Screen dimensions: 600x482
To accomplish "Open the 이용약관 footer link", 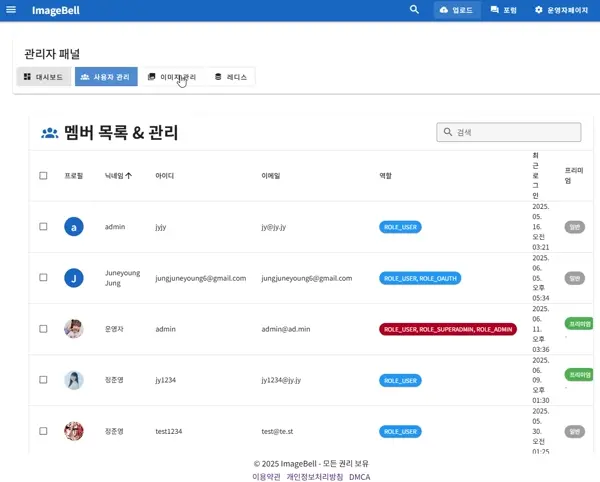I will [266, 477].
